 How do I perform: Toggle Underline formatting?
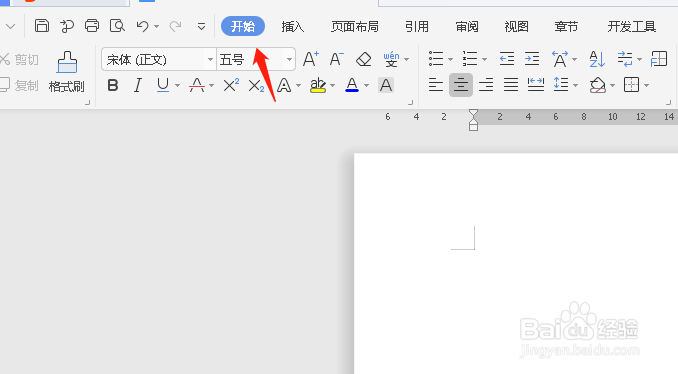pyautogui.click(x=163, y=85)
